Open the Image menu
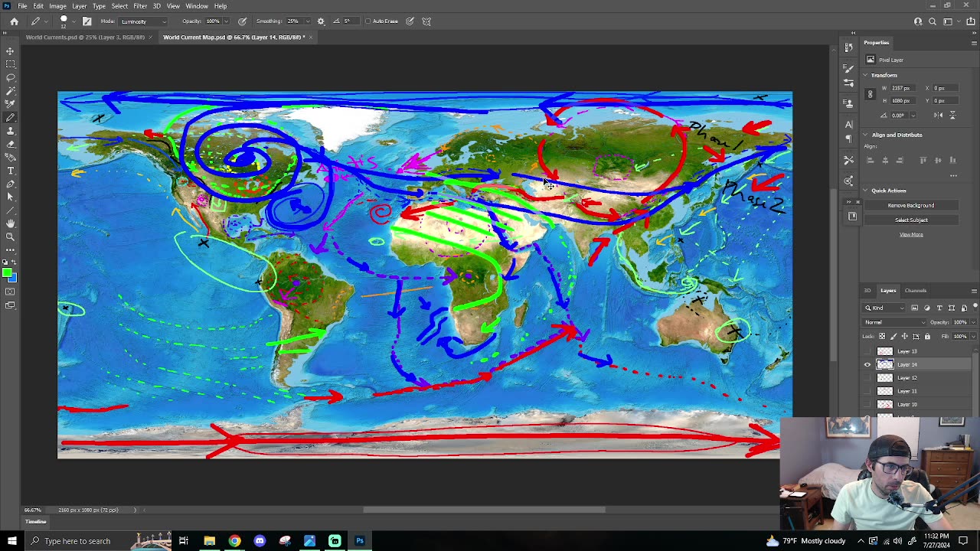 point(57,6)
